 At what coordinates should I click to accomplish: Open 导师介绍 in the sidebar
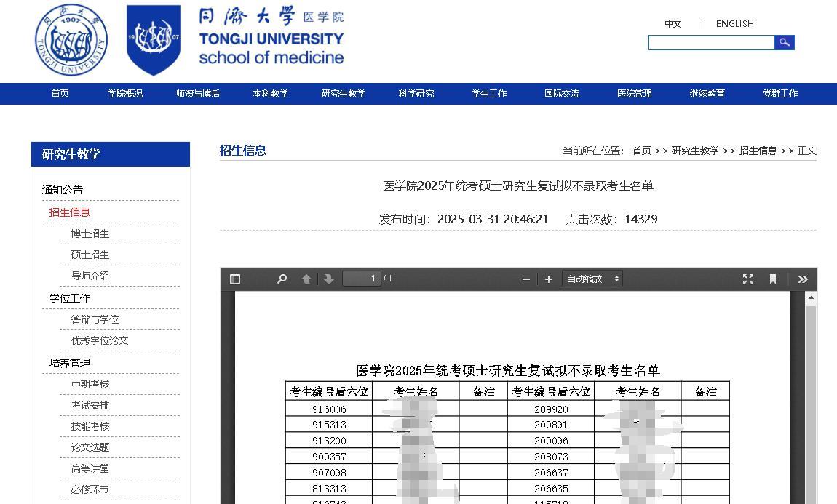click(90, 276)
